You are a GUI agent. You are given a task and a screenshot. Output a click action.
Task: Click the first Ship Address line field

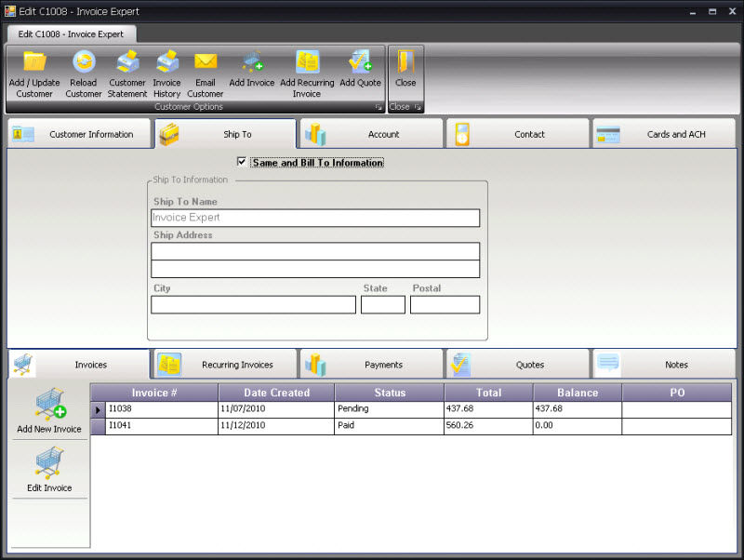(x=315, y=251)
